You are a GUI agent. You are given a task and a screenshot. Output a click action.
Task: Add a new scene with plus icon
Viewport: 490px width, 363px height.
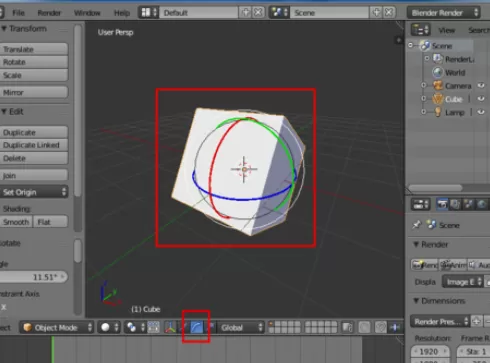[x=376, y=13]
